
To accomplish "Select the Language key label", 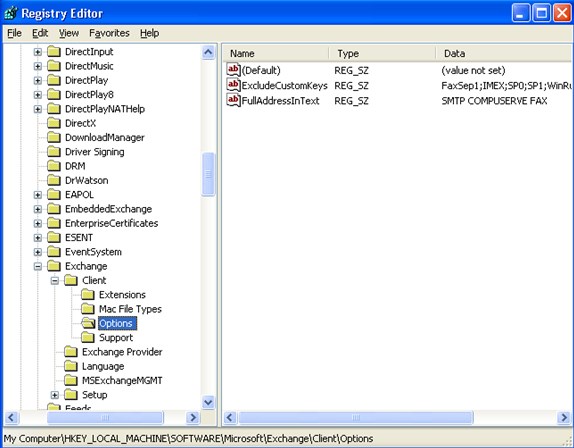I will point(103,366).
